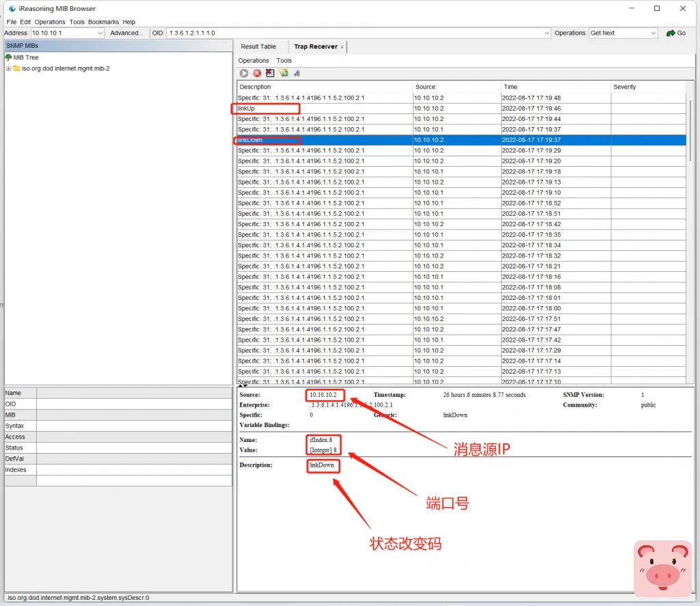
Task: Click the Syntax row in the properties table
Action: pos(118,426)
